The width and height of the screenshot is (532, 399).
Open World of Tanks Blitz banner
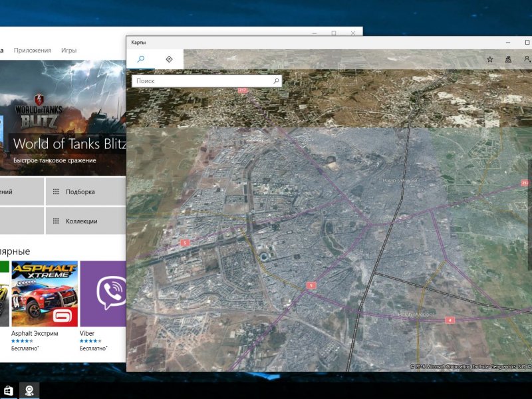63,118
